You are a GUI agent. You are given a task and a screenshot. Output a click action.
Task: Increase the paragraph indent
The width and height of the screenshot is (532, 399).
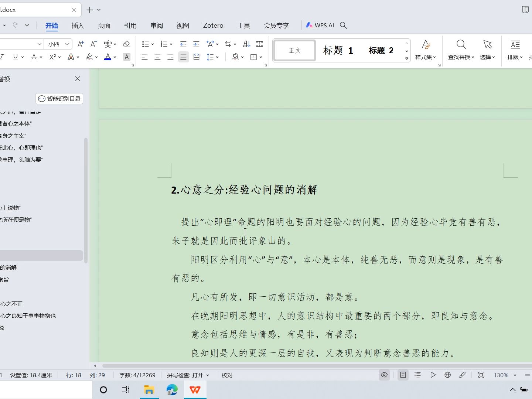196,44
